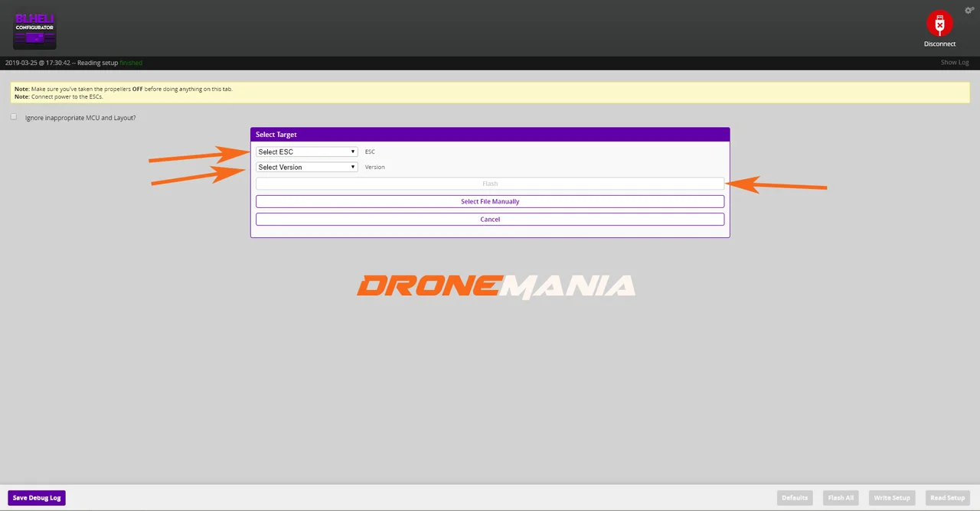Click the Select Target dialog title bar
This screenshot has height=511, width=980.
490,135
